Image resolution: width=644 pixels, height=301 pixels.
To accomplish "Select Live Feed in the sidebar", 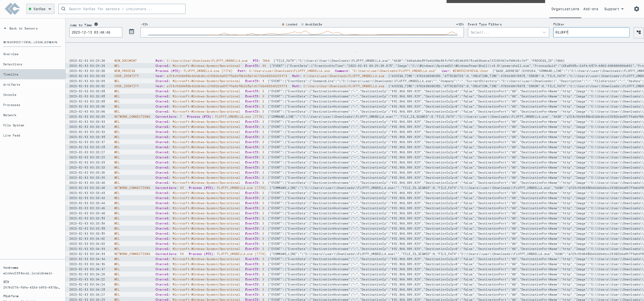I will pos(12,135).
